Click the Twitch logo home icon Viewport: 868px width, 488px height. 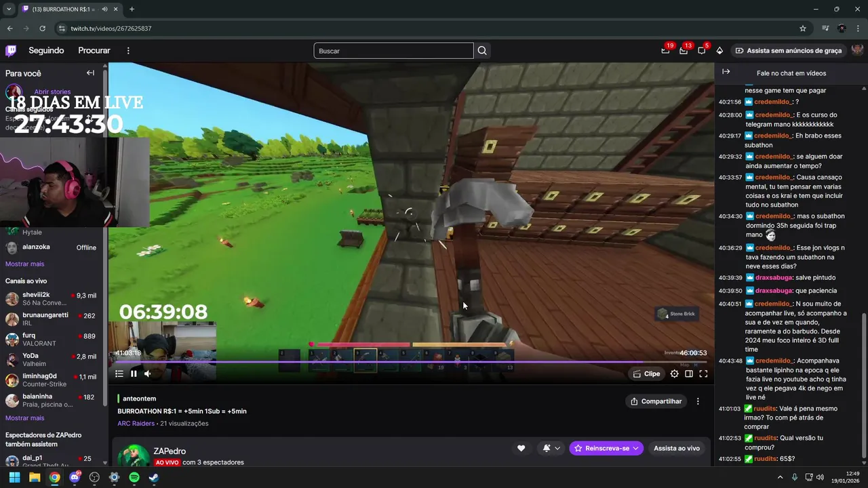[11, 51]
